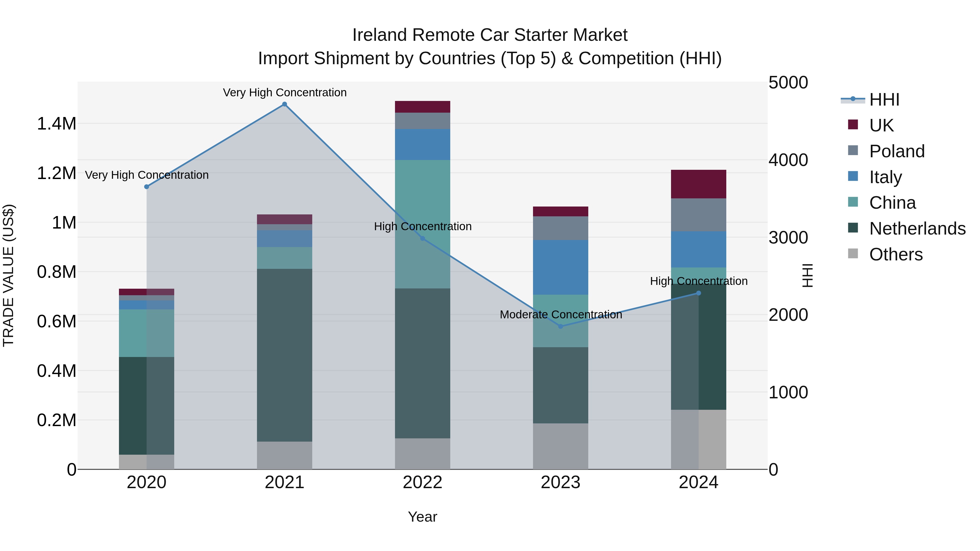Click the China teal legend swatch
Image resolution: width=980 pixels, height=551 pixels.
pyautogui.click(x=853, y=202)
